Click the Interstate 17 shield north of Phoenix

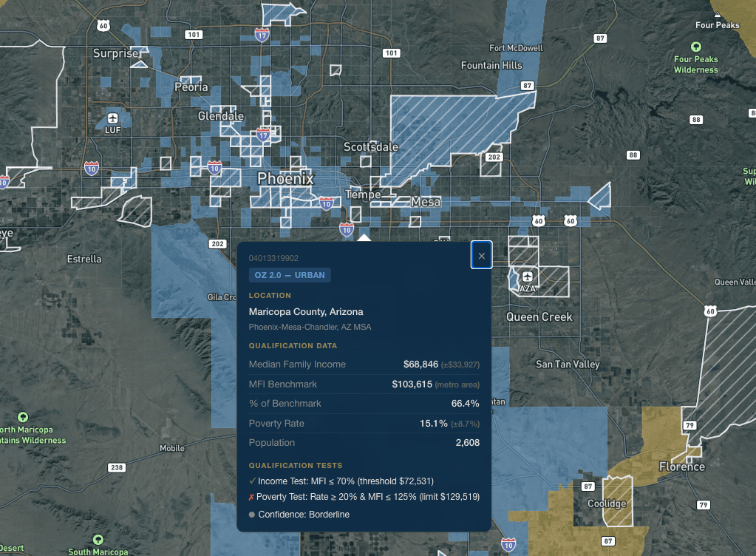[x=262, y=33]
